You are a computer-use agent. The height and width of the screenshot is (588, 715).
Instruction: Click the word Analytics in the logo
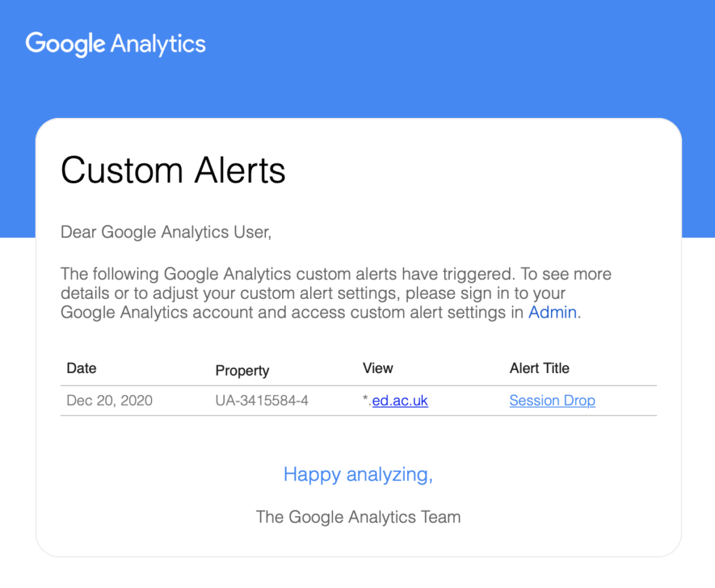click(159, 44)
